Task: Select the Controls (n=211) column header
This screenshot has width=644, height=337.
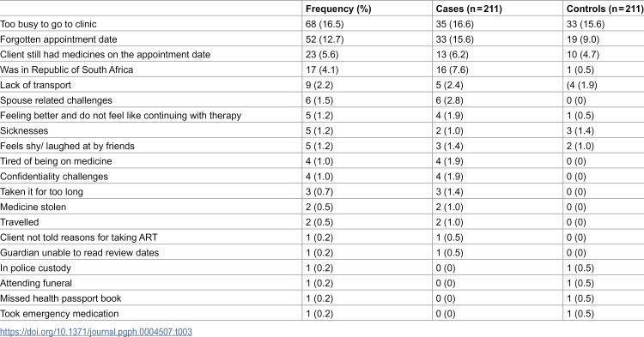Action: click(x=605, y=9)
